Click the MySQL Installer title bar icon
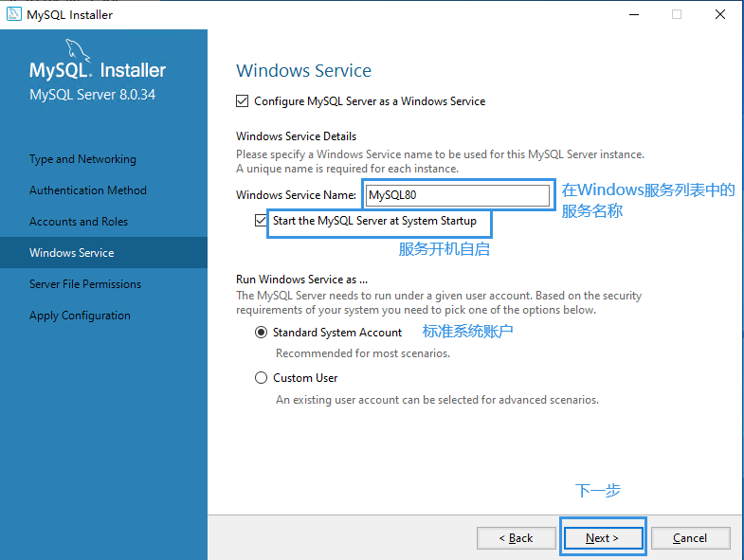This screenshot has height=560, width=744. point(14,14)
